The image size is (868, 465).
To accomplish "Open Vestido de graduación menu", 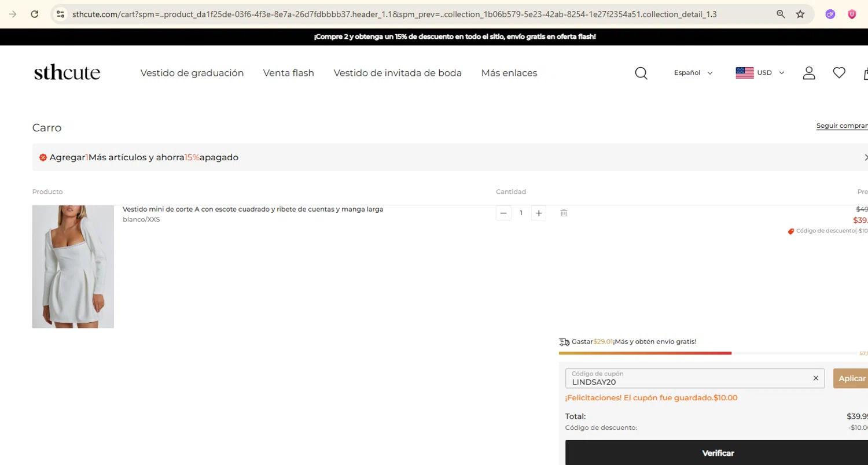I will 192,73.
